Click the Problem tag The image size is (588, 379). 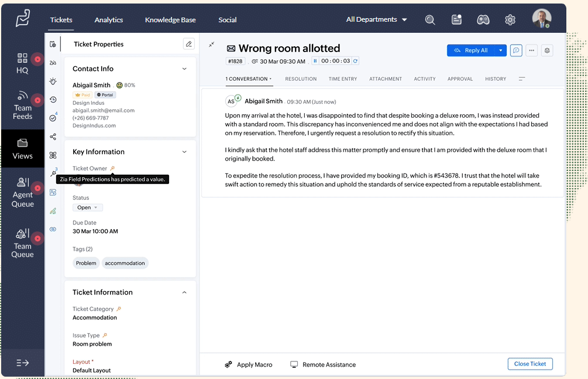[86, 263]
